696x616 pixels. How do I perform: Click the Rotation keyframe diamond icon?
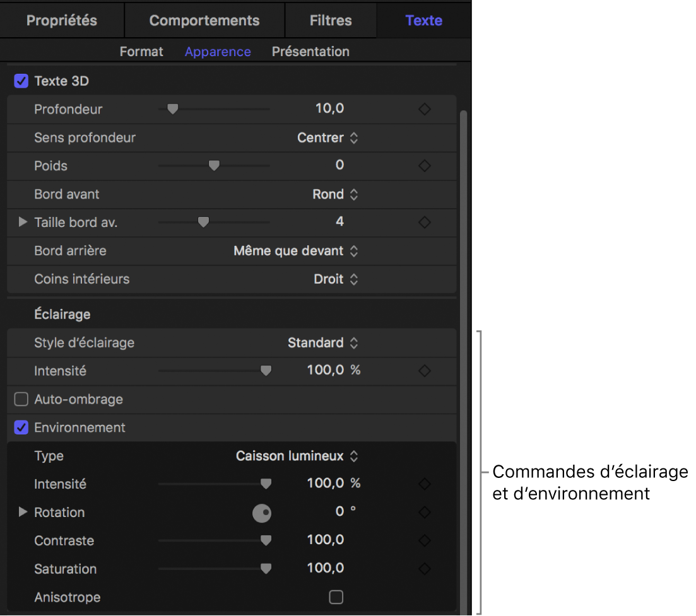click(425, 513)
